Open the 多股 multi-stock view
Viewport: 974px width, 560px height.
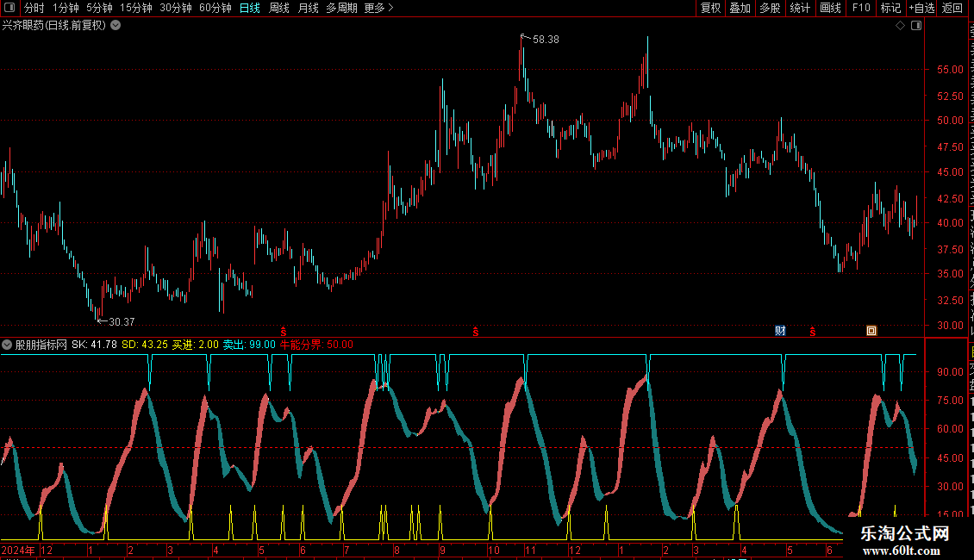(x=770, y=8)
